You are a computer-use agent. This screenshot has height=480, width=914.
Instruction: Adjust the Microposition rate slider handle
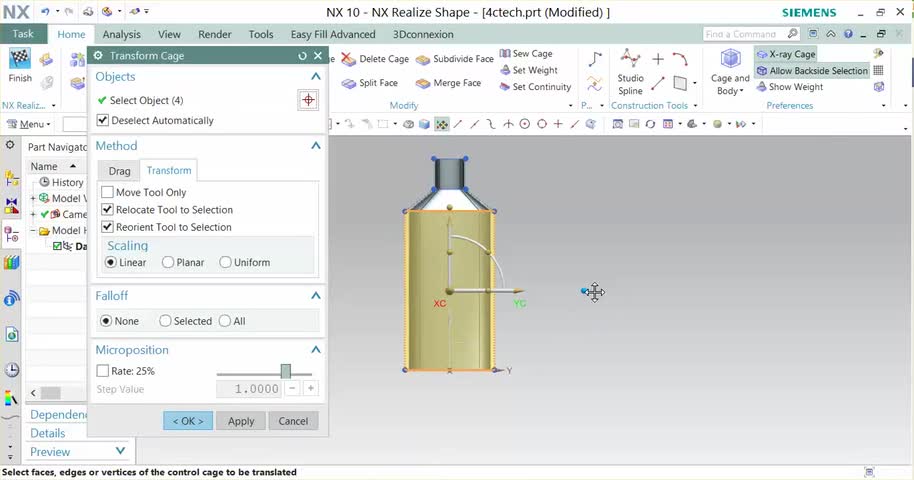pos(286,371)
